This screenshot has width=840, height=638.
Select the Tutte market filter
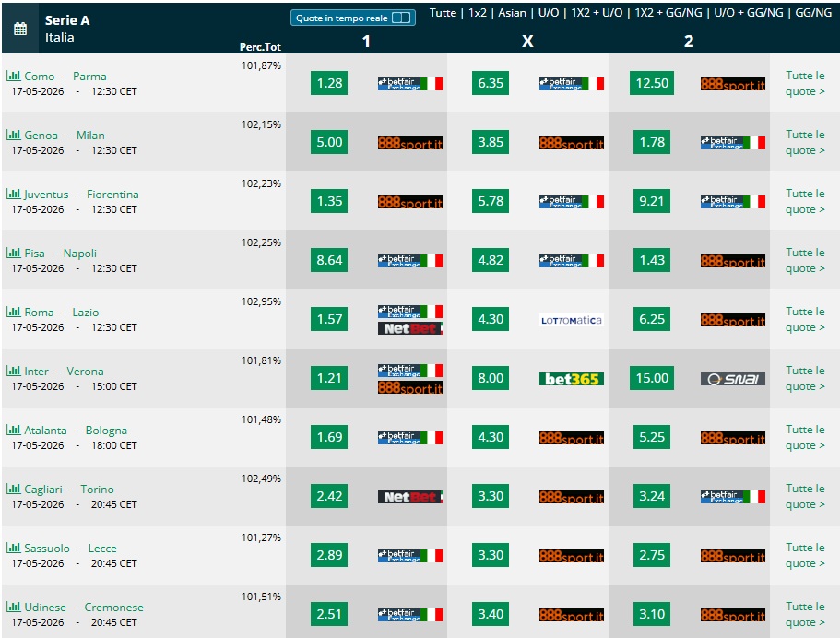[x=443, y=12]
